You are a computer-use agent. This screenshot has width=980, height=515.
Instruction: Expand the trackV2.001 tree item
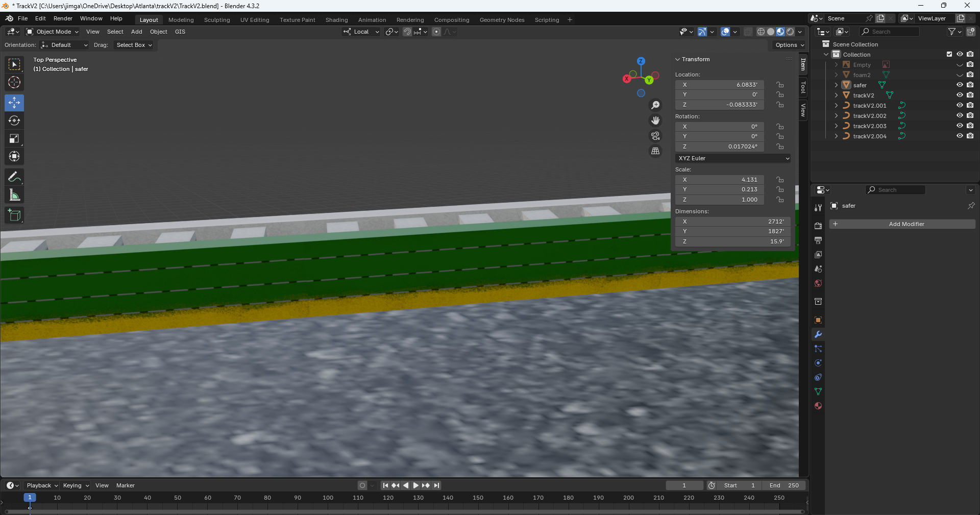tap(836, 106)
